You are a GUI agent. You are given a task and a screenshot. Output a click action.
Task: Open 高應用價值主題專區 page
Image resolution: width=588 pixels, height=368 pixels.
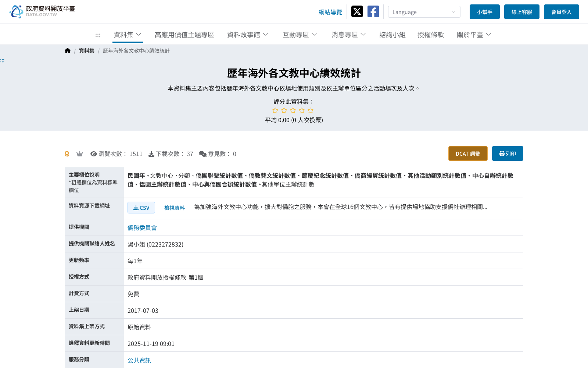tap(184, 35)
